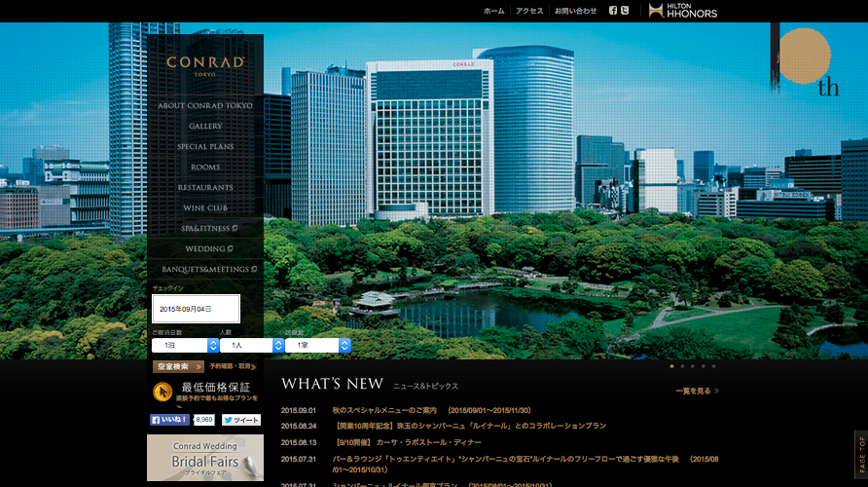Click the 10th anniversary emblem
This screenshot has height=487, width=868.
click(x=805, y=59)
